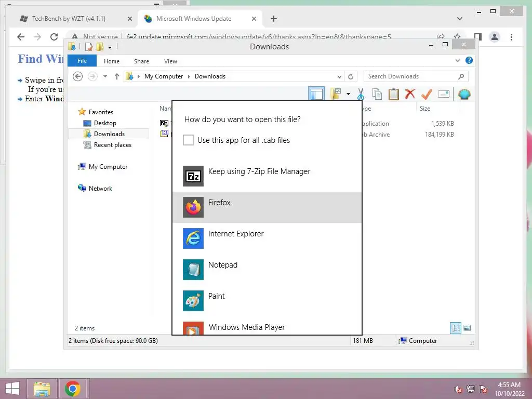
Task: Open the Windows Start button
Action: 12,389
